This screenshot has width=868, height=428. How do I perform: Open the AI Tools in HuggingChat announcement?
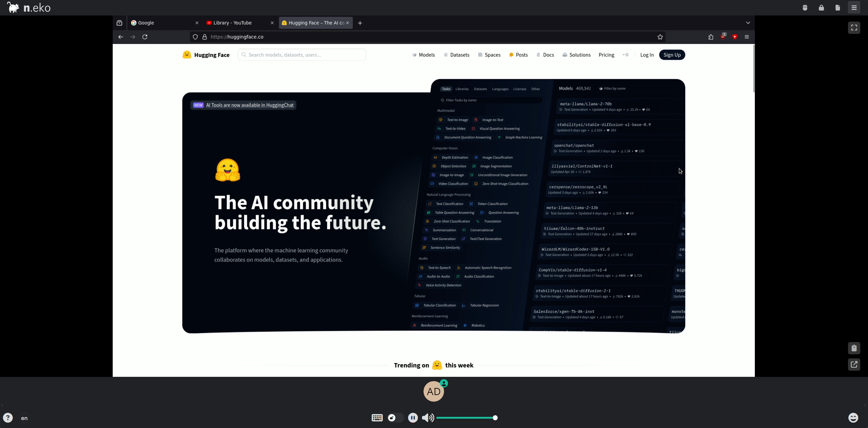coord(243,105)
